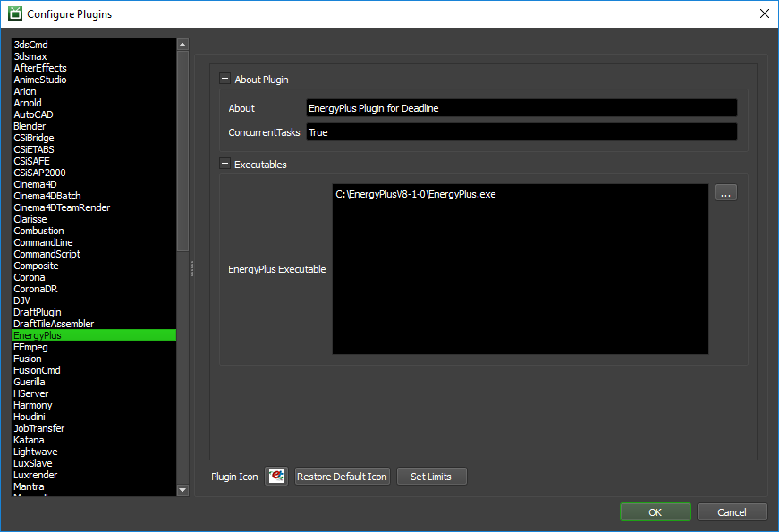
Task: Cancel the plugin configuration dialog
Action: 732,512
